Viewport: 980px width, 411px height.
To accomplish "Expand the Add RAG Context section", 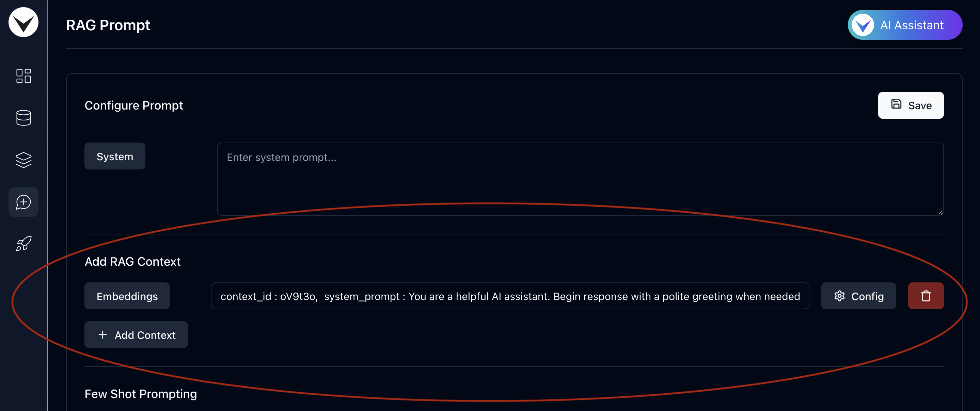I will [132, 261].
